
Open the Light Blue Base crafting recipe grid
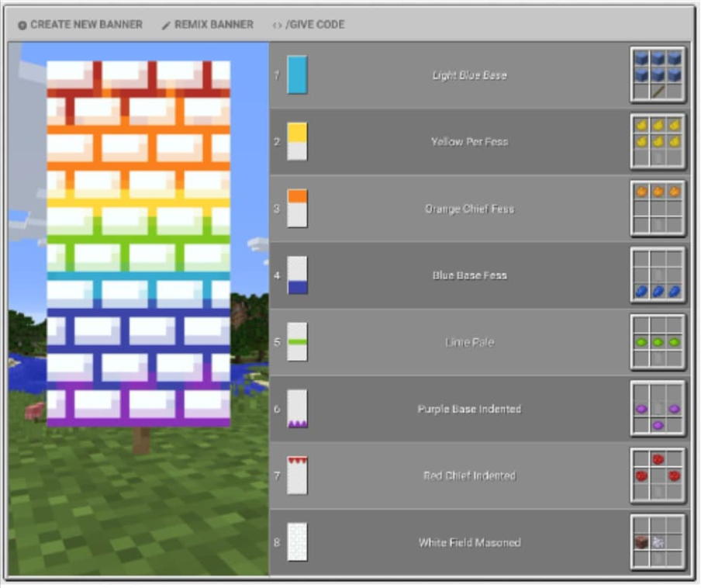click(658, 74)
